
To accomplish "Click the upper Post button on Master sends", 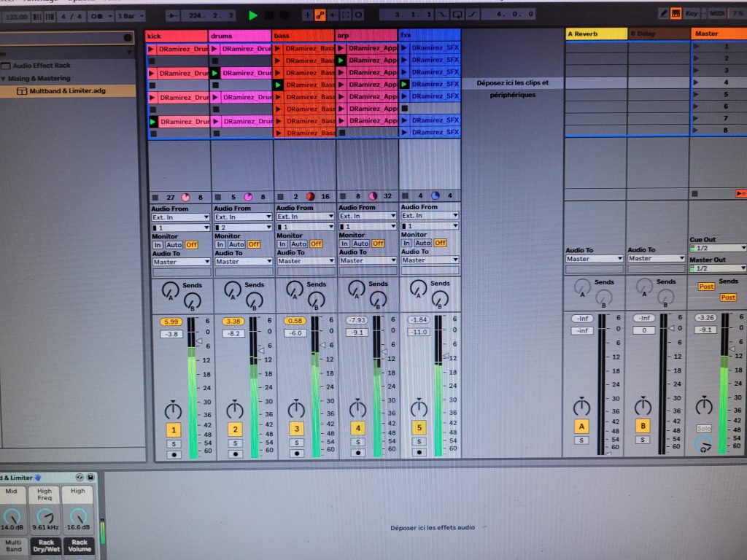I will (706, 287).
